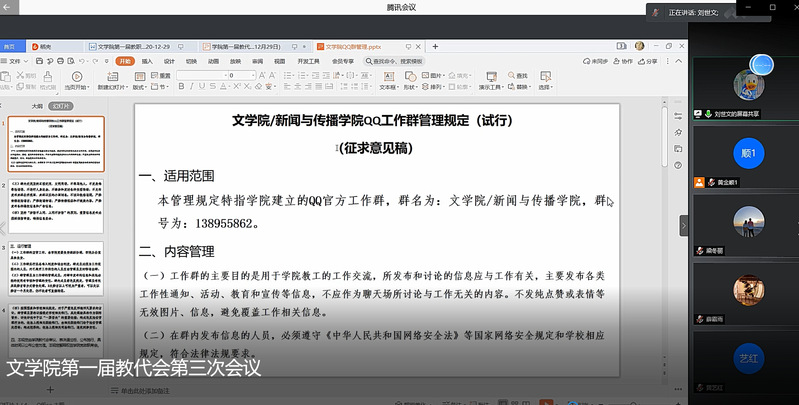Increase font size with larger A icon
Screen dimensions: 799x405
coord(262,75)
